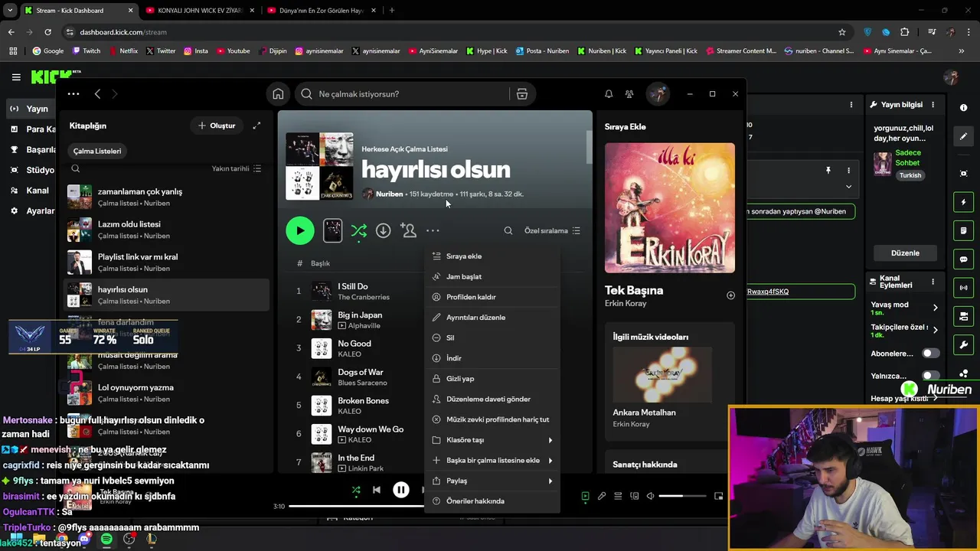The width and height of the screenshot is (980, 551).
Task: Click the Nuriben playlist owner link
Action: click(x=389, y=194)
